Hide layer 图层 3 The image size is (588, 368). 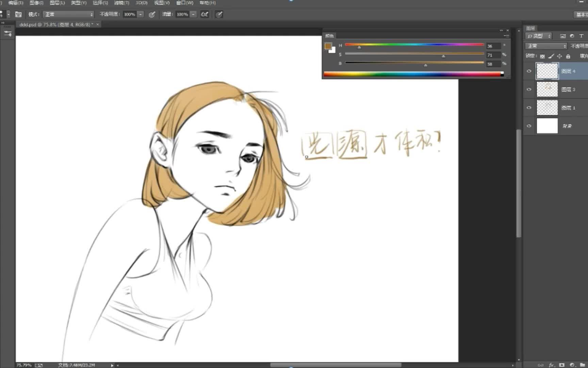[529, 89]
